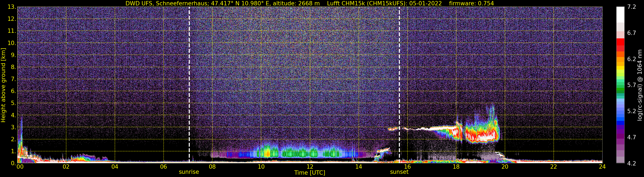
Task: Click the time axis tick '08'
Action: [x=212, y=167]
